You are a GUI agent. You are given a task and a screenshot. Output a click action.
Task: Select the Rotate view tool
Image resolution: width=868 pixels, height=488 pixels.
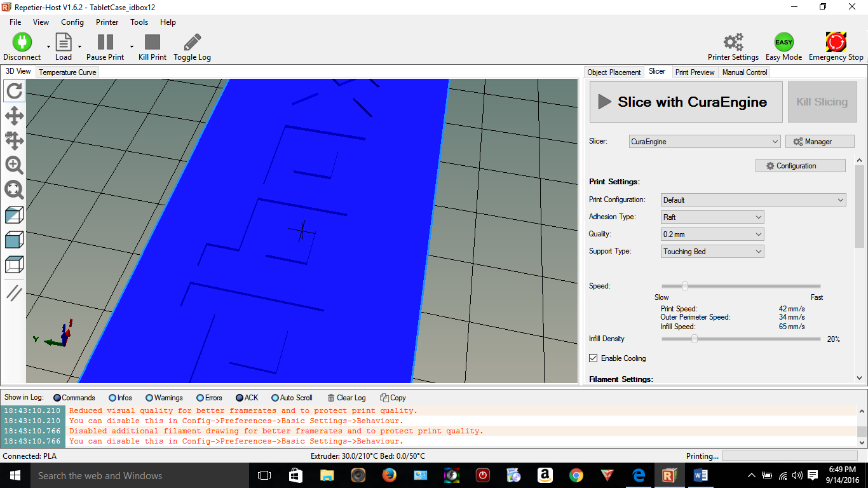click(x=14, y=91)
